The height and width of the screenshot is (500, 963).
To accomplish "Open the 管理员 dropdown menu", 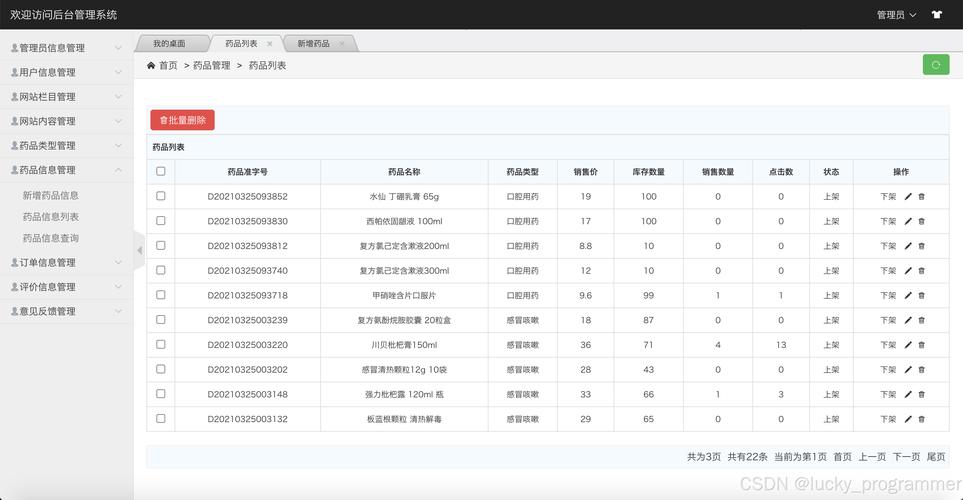I will click(x=896, y=15).
